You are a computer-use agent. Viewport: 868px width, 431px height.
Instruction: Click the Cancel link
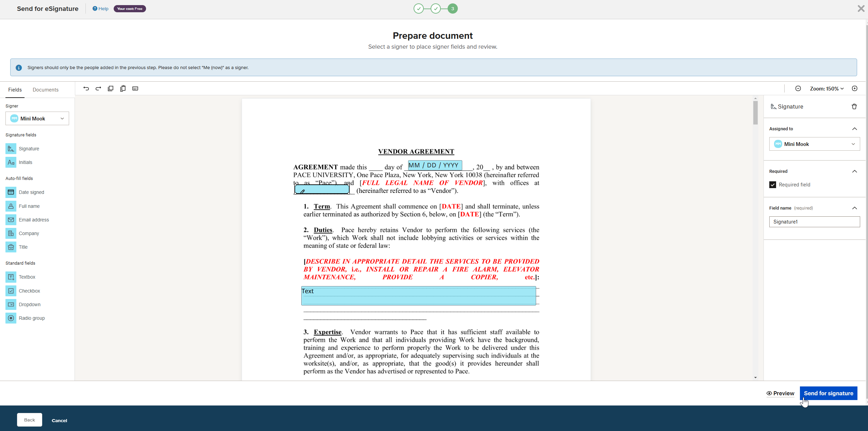[59, 420]
